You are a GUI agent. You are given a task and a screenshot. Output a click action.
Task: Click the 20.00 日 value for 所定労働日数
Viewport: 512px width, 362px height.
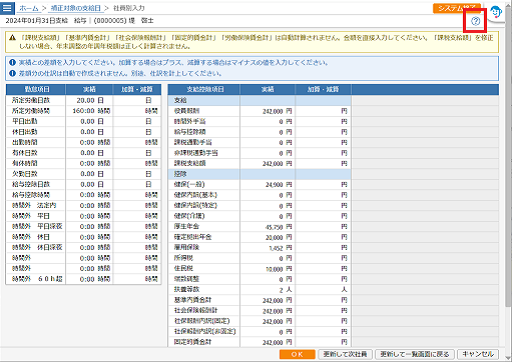(x=90, y=100)
